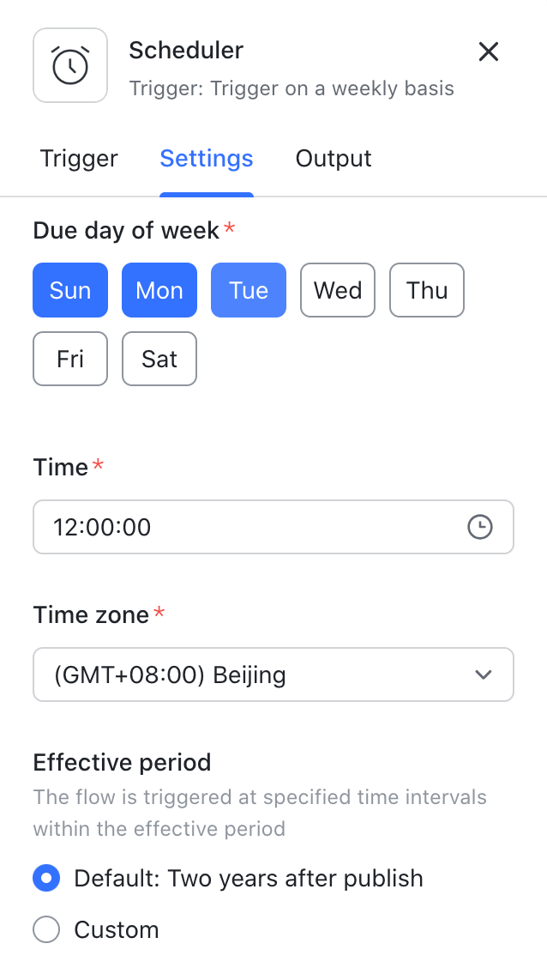Add Saturday to the due days
Viewport: 547px width, 980px height.
pos(159,359)
